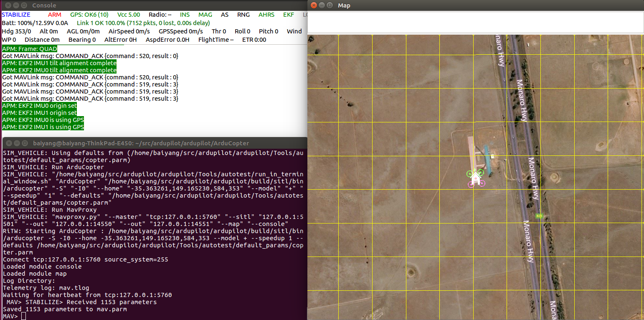Click the blank white status field in Map window
Screen dimensions: 644x320
click(x=476, y=23)
